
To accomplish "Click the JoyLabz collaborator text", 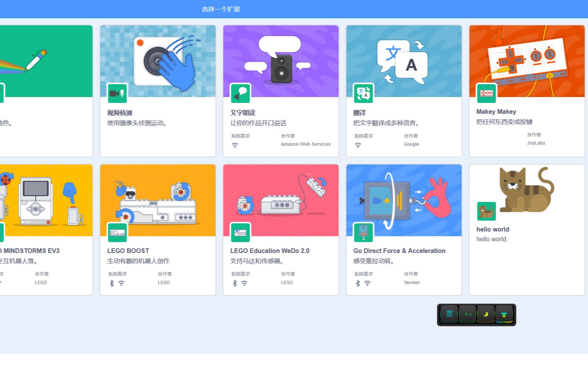I will [x=536, y=143].
